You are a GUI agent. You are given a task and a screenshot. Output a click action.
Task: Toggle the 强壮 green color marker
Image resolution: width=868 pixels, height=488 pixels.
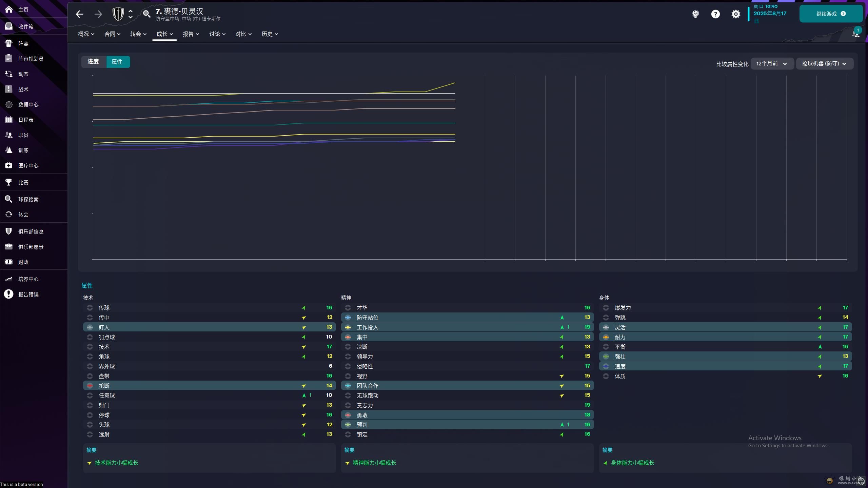point(606,357)
